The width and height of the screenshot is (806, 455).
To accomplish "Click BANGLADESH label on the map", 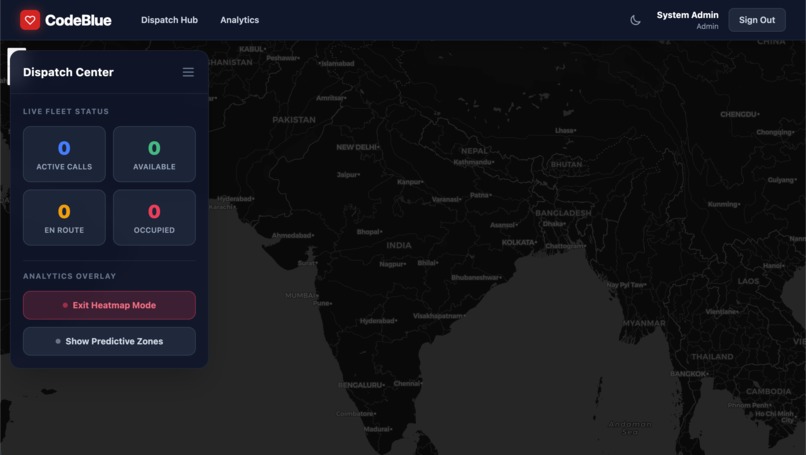I will 563,213.
